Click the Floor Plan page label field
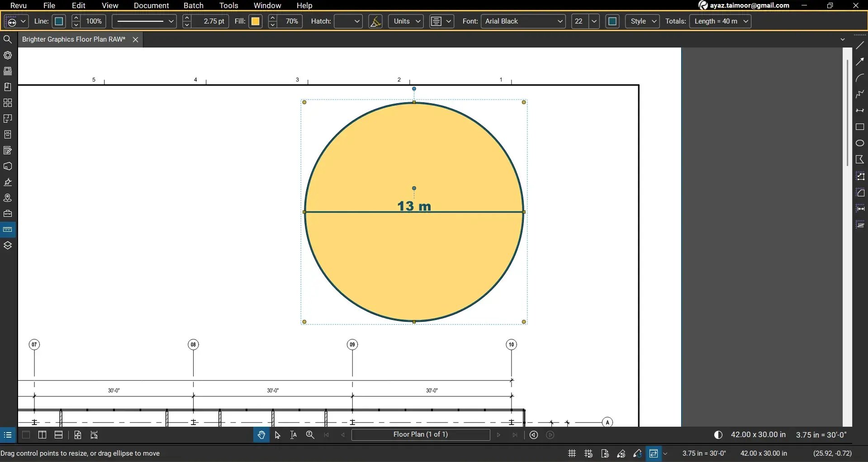 (421, 435)
